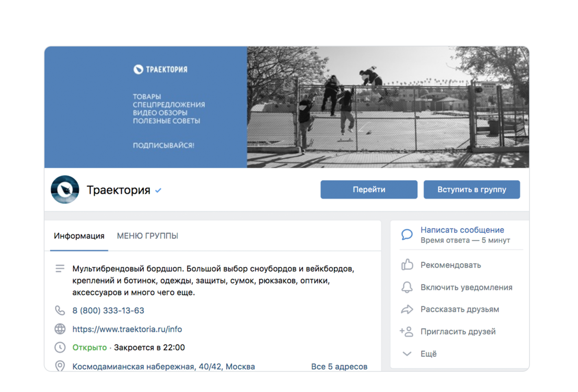Click the Открыто working hours status

point(89,348)
